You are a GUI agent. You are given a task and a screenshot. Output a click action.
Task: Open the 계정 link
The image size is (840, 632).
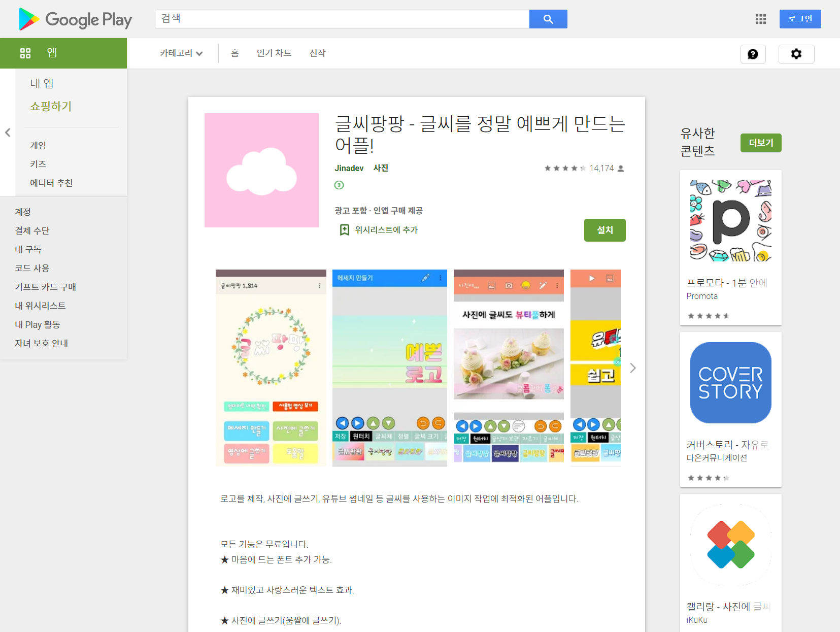click(23, 212)
